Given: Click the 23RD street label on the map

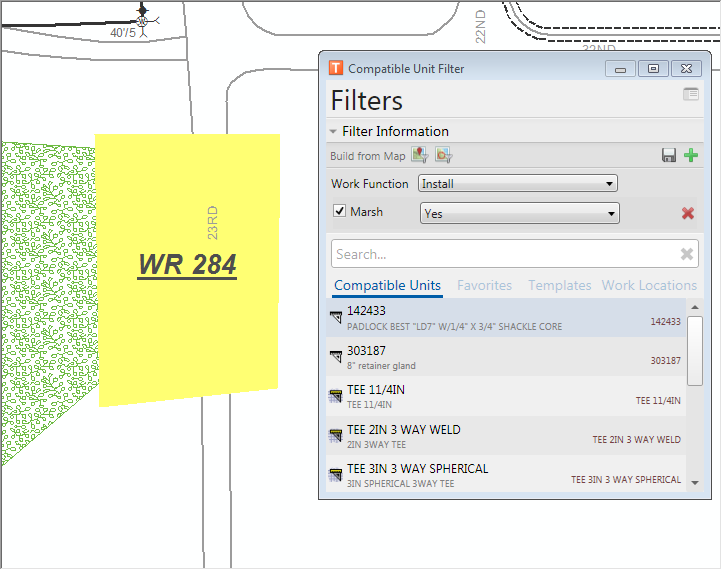Looking at the screenshot, I should coord(212,223).
